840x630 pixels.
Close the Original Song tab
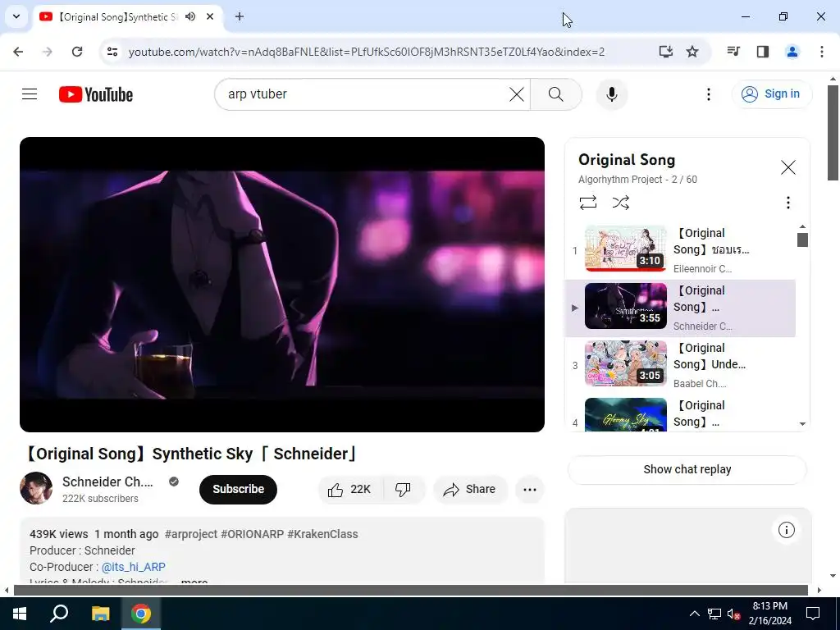click(210, 16)
